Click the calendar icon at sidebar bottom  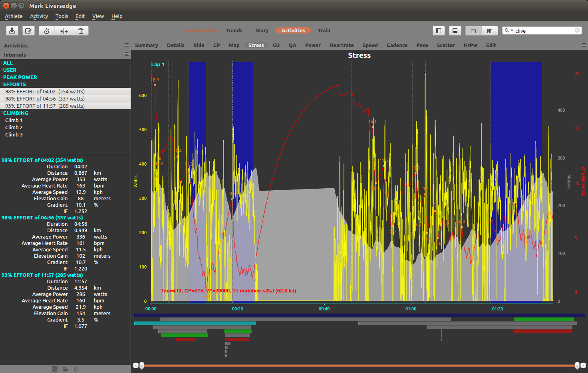(x=55, y=369)
